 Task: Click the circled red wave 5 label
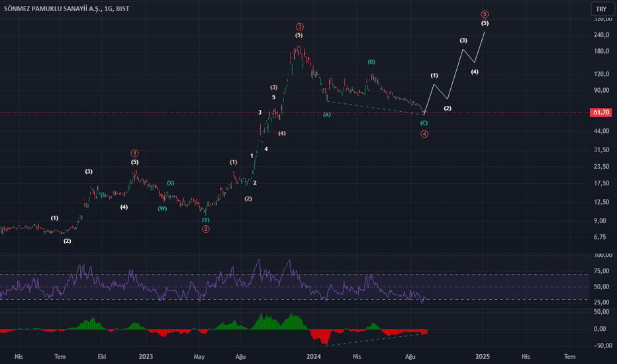point(485,15)
